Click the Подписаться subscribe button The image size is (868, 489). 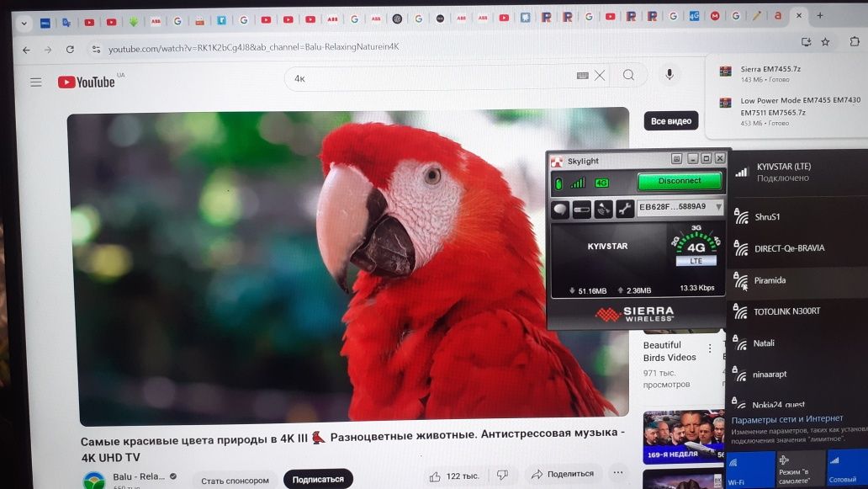(x=318, y=480)
